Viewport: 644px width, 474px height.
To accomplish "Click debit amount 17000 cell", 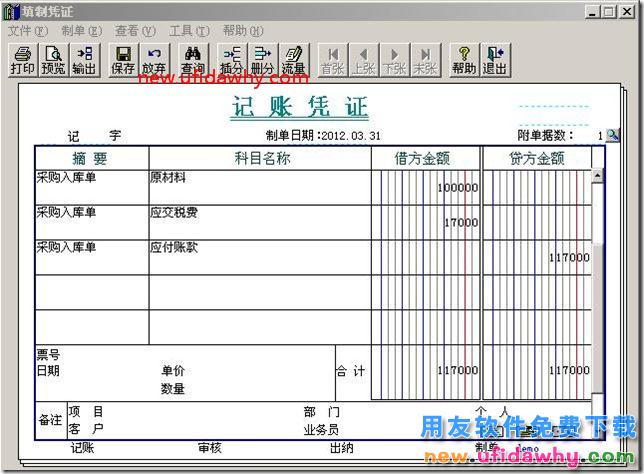I will pyautogui.click(x=426, y=222).
